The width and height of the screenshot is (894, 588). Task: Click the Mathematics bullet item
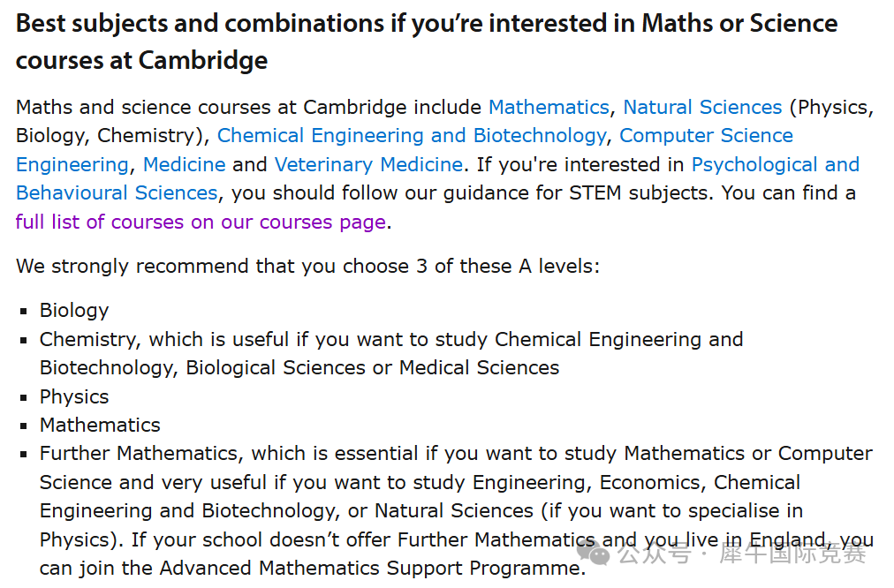(100, 425)
